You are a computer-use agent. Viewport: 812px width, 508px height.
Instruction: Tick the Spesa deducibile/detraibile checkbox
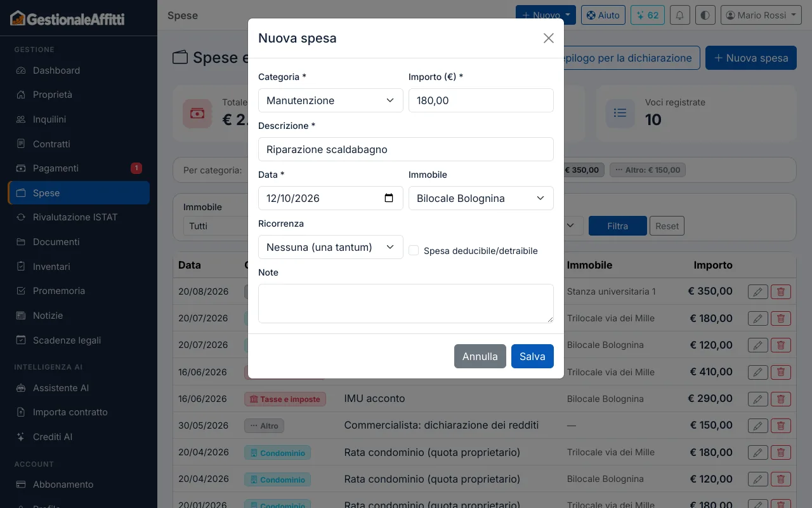414,251
